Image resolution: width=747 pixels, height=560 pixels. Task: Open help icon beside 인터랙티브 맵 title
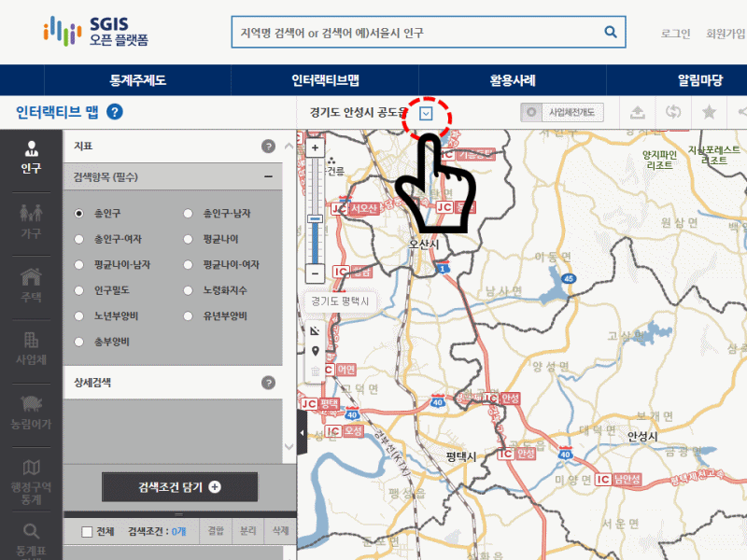115,113
